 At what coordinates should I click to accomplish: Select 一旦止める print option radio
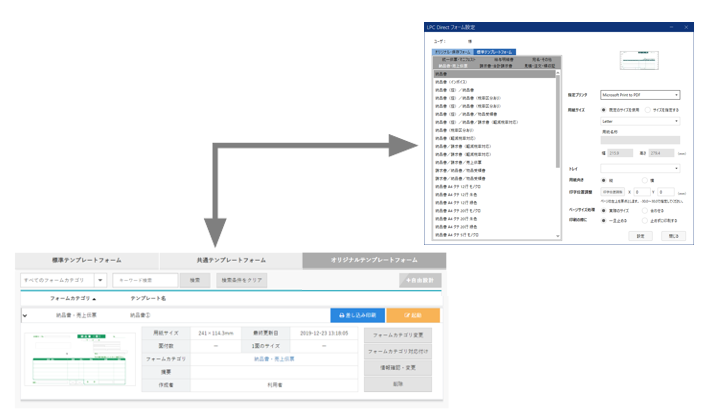click(x=604, y=220)
